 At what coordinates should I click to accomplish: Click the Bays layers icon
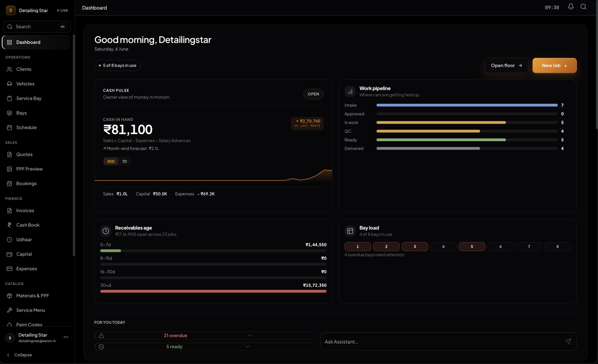pos(10,113)
